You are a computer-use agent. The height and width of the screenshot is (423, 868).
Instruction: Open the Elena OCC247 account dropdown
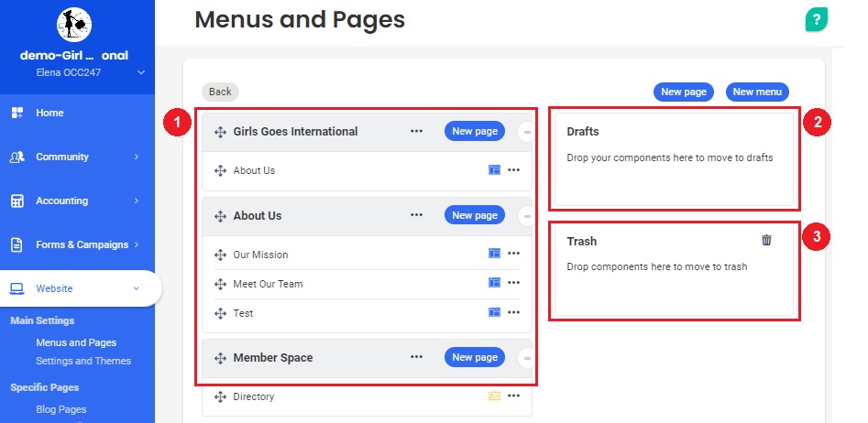pyautogui.click(x=140, y=72)
